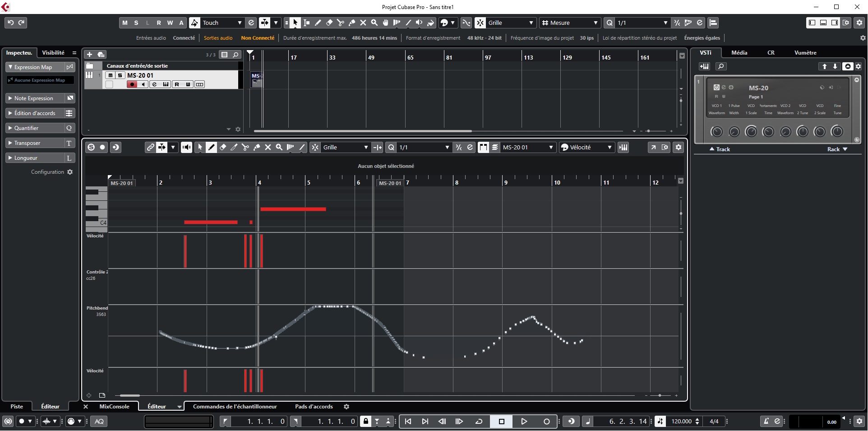Click the Redo arrow icon

(x=21, y=23)
